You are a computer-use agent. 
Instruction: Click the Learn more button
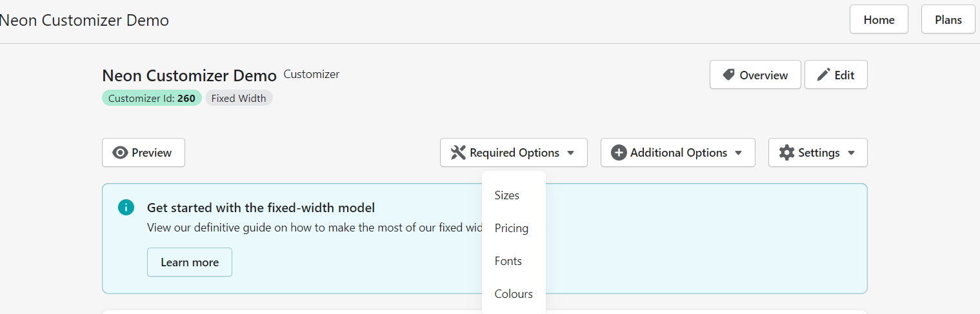190,262
